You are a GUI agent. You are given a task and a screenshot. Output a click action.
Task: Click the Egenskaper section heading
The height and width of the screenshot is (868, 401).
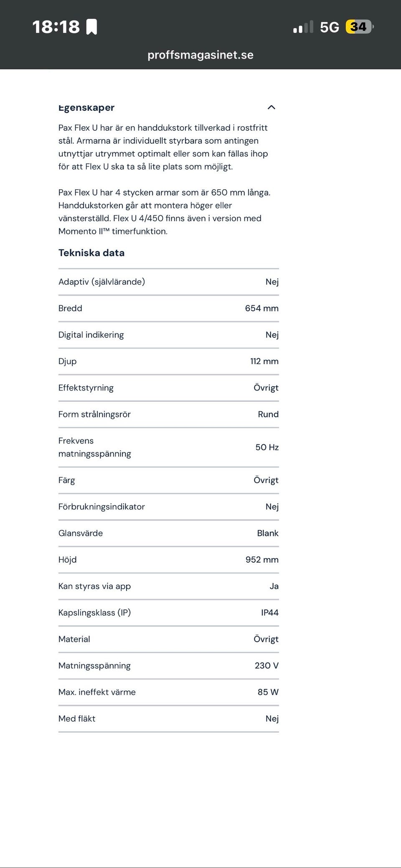pos(86,108)
